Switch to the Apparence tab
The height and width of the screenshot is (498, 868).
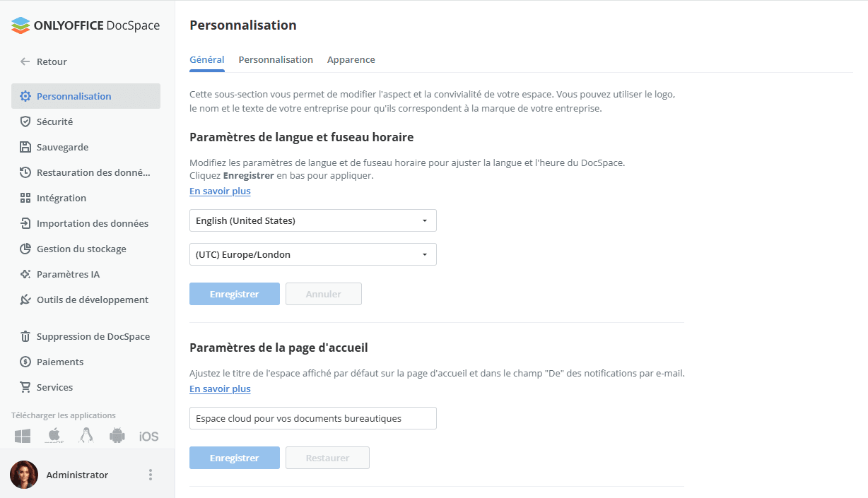[x=351, y=59]
